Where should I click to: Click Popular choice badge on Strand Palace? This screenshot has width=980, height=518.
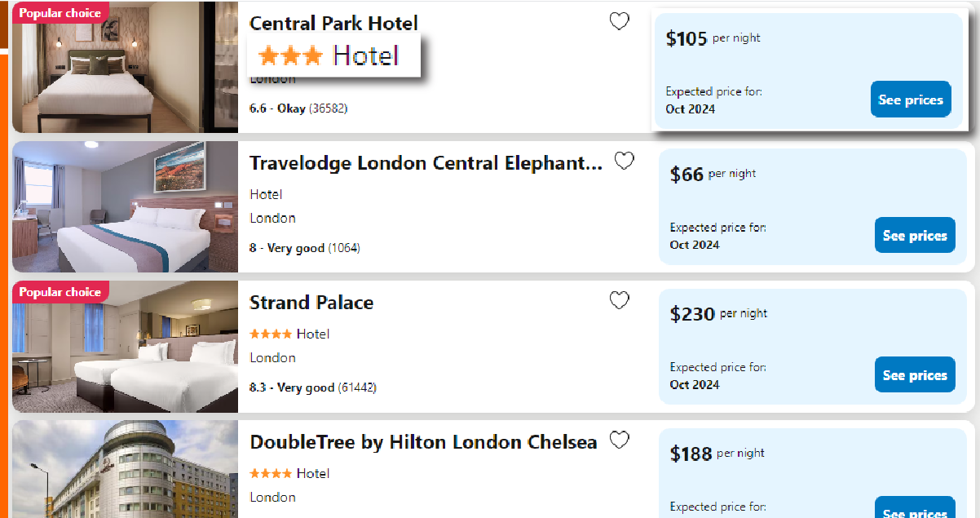click(x=60, y=292)
